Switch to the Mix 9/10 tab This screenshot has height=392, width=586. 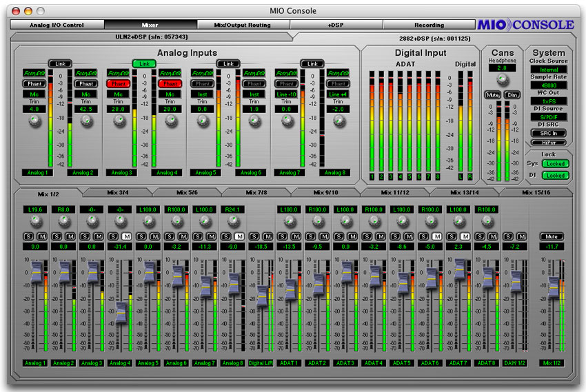(x=326, y=193)
